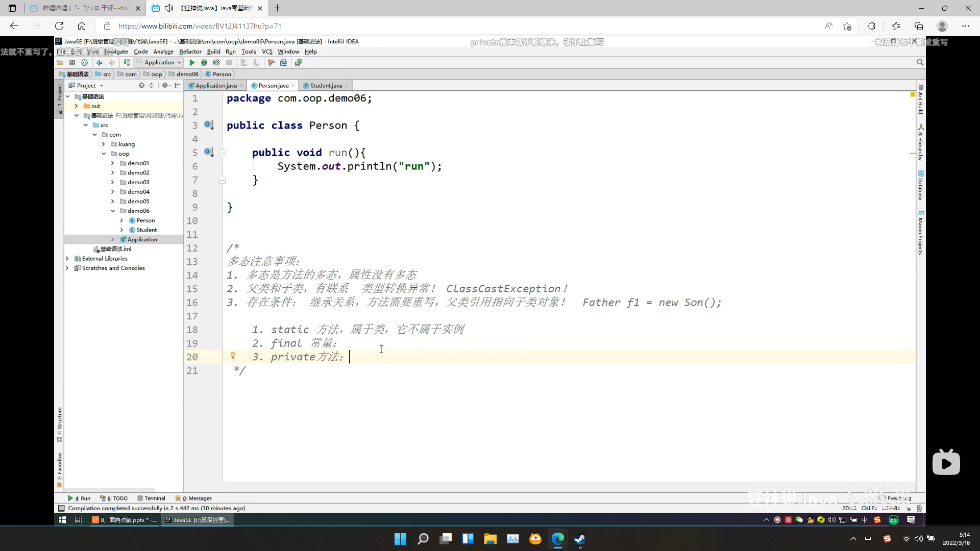
Task: Click Run with Coverage icon
Action: [x=216, y=63]
